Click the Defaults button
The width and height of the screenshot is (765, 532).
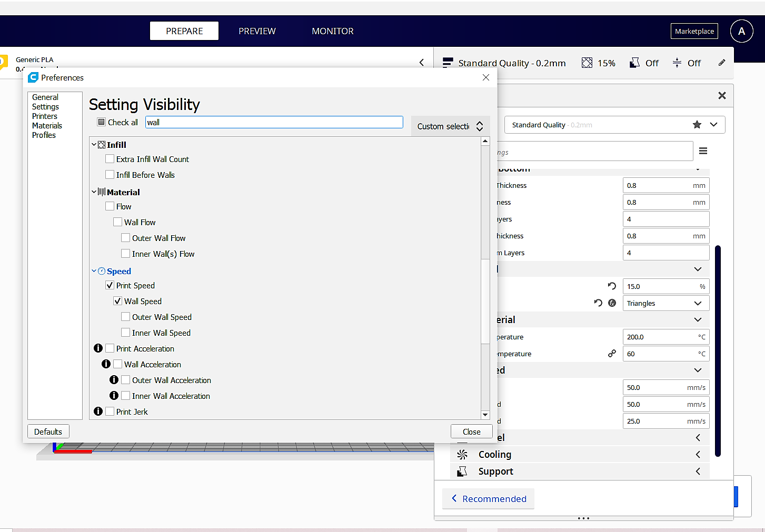click(x=48, y=431)
